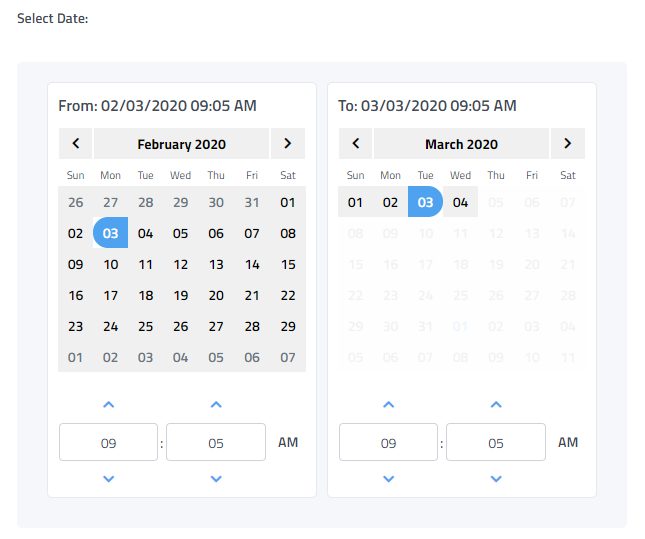Screen dimensions: 645x539
Task: Increase hour in From time picker
Action: pos(109,405)
